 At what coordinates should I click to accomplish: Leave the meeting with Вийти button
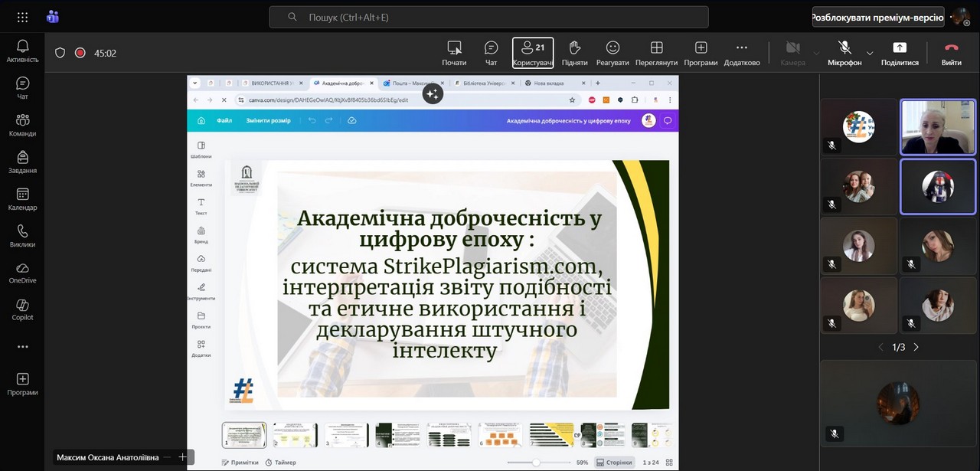952,53
